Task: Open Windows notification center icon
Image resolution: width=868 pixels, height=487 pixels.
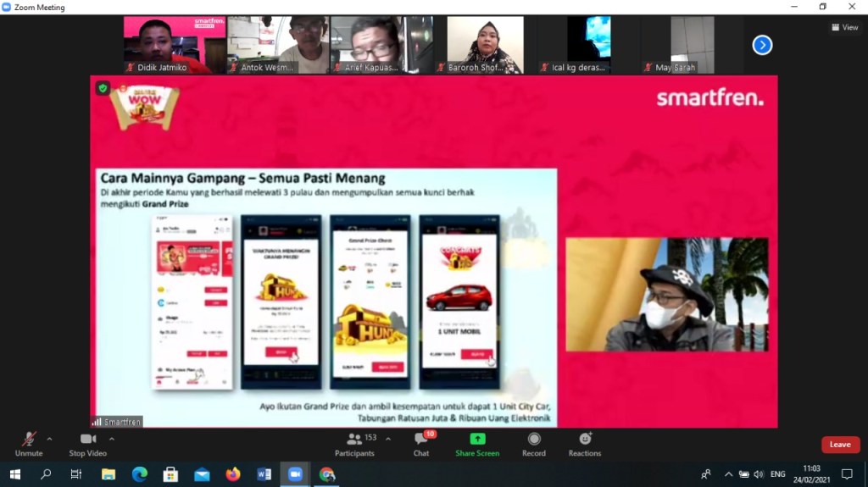Action: (x=846, y=474)
